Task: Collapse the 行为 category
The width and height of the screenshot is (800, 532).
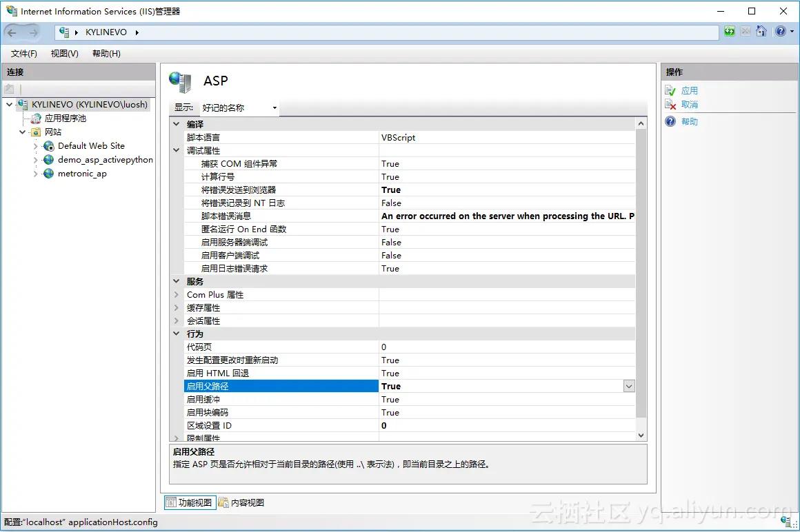Action: tap(176, 334)
